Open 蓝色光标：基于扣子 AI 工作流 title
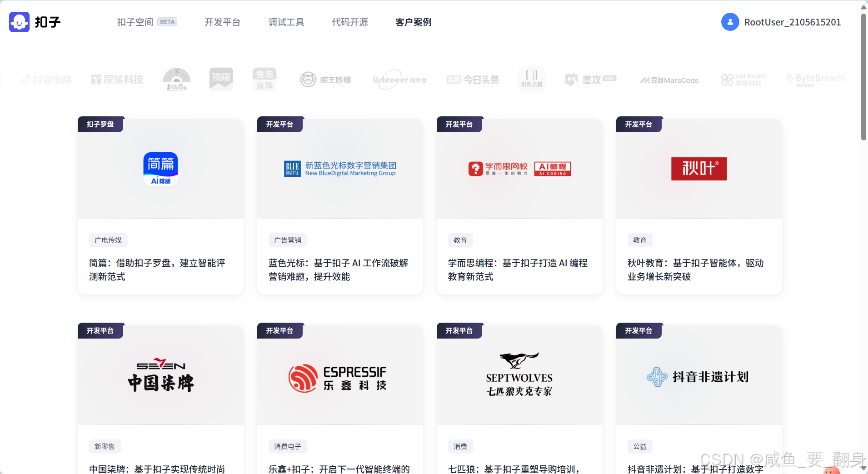Viewport: 868px width, 474px height. click(x=339, y=269)
